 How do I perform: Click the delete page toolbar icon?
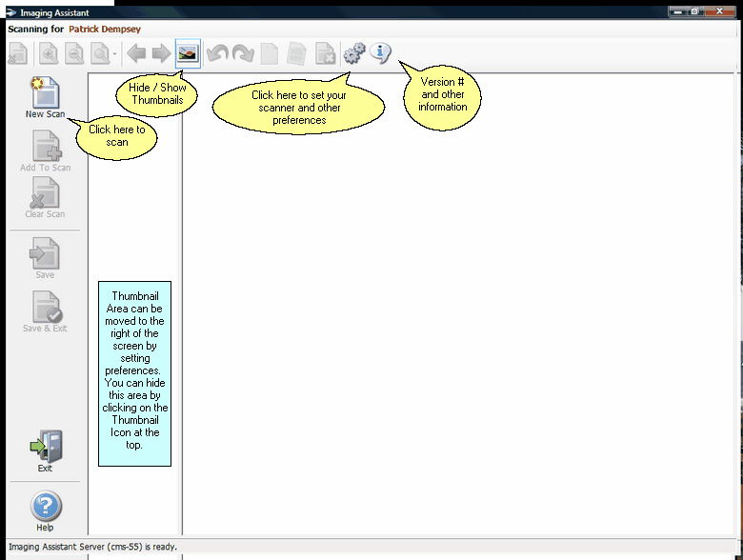[x=325, y=54]
